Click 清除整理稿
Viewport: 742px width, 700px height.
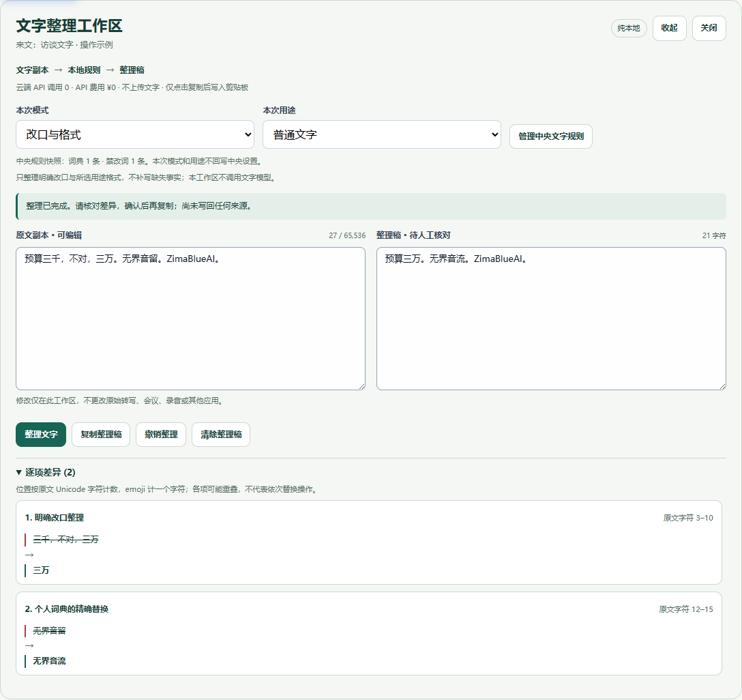221,435
